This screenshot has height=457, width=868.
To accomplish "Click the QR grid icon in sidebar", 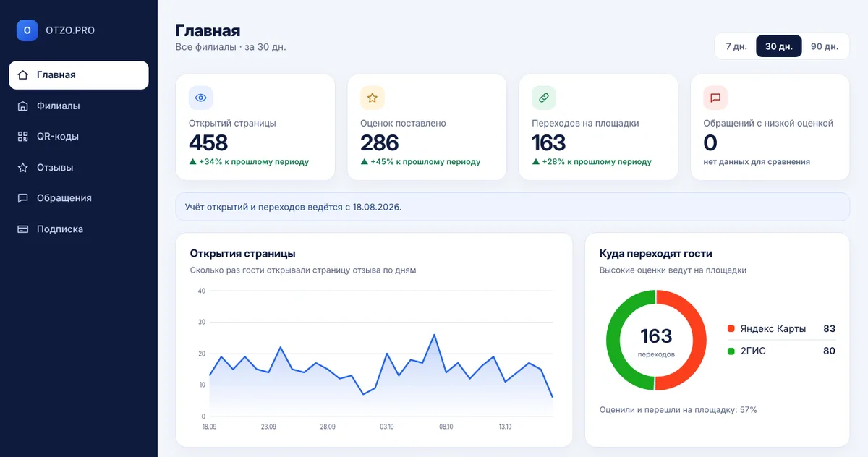I will 23,137.
